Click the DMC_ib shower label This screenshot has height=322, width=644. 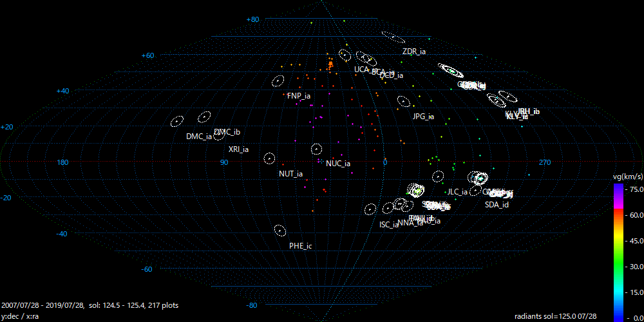[227, 132]
